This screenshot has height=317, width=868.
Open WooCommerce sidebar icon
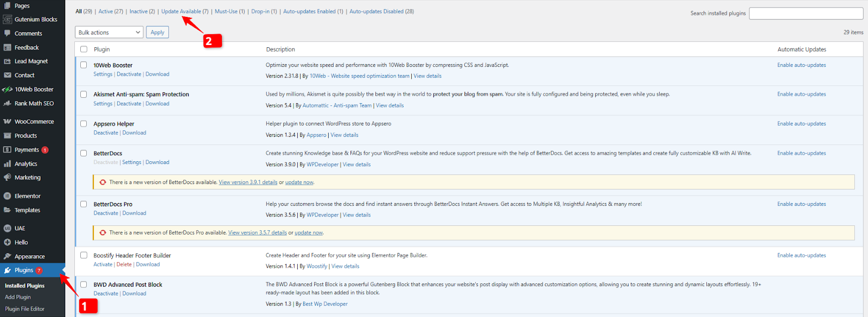pos(8,122)
